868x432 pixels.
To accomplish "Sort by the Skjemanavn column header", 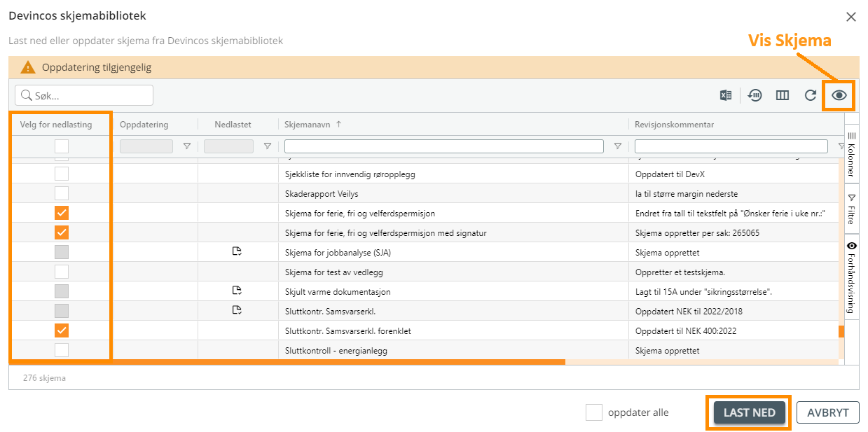I will 309,125.
